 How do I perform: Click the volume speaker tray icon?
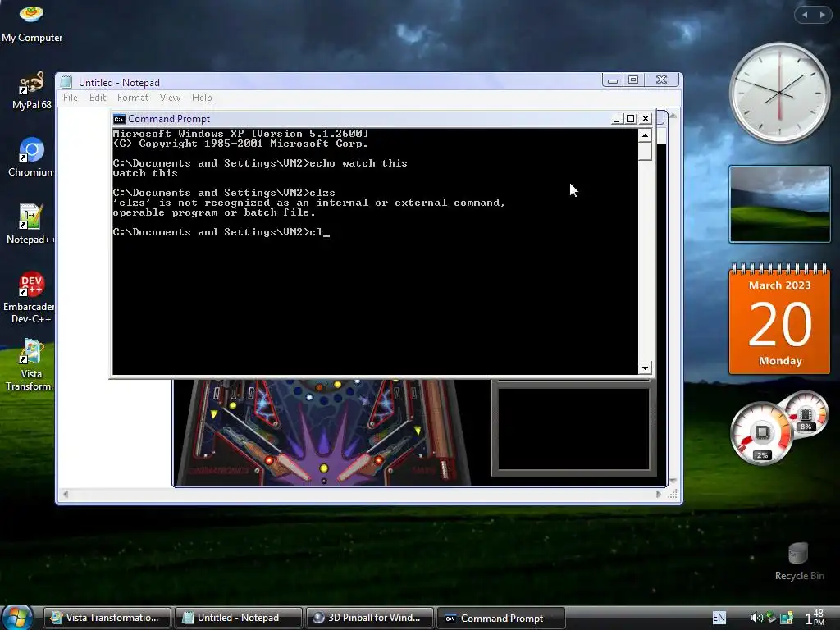click(x=756, y=618)
